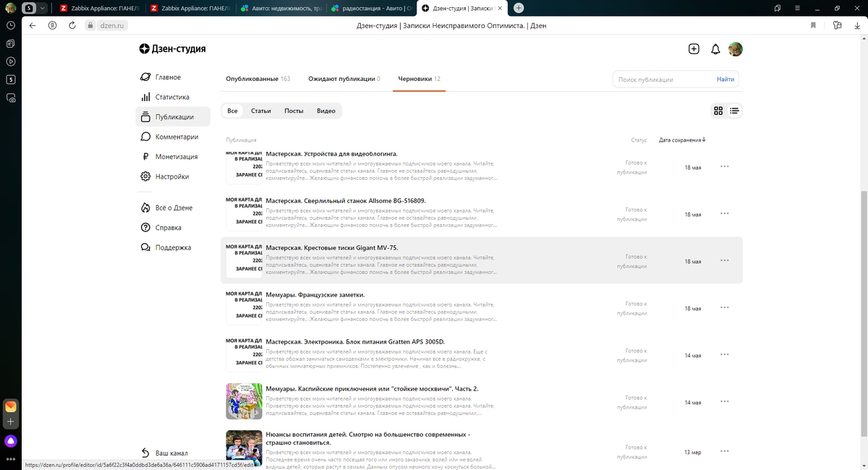
Task: Click the plus icon to create a publication
Action: tap(694, 49)
